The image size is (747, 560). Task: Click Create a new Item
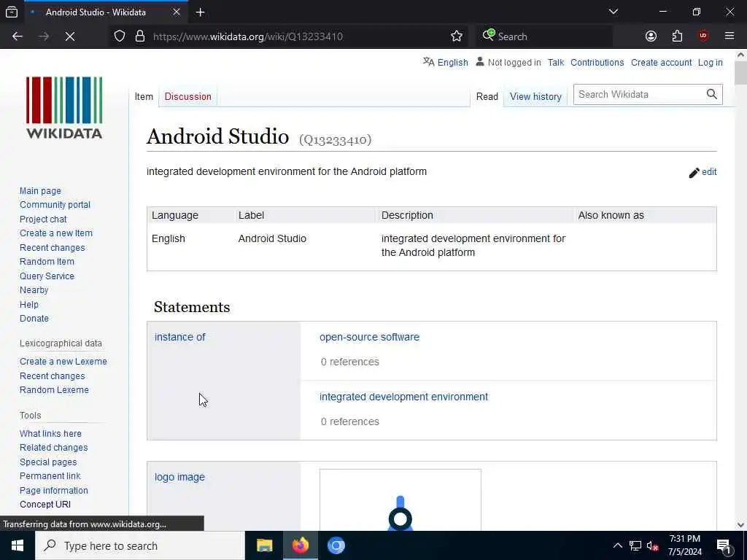(x=56, y=233)
